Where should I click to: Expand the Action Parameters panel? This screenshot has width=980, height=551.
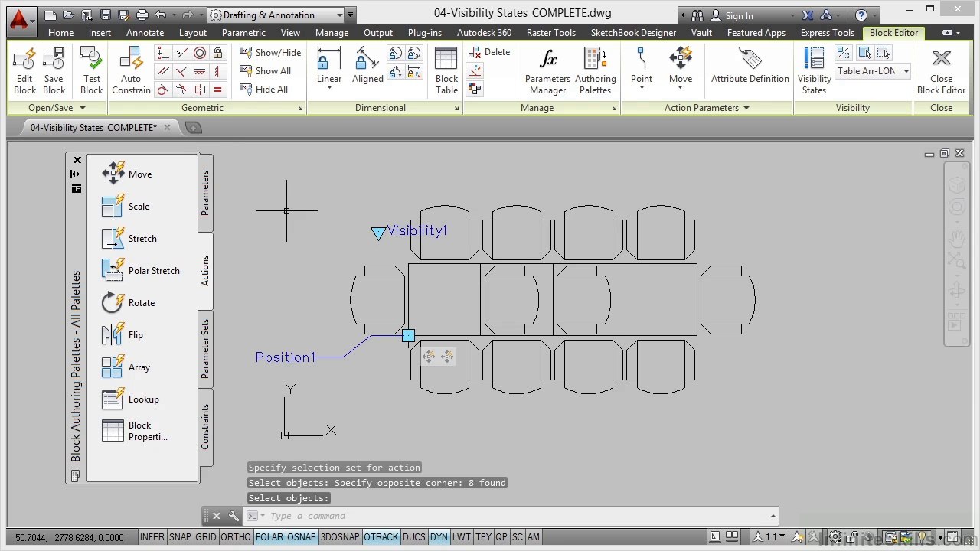tap(707, 108)
